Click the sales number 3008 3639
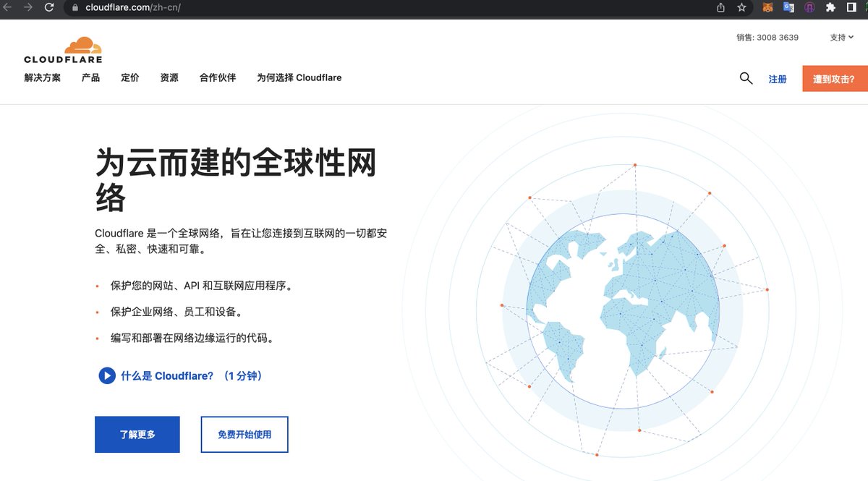 pos(778,38)
